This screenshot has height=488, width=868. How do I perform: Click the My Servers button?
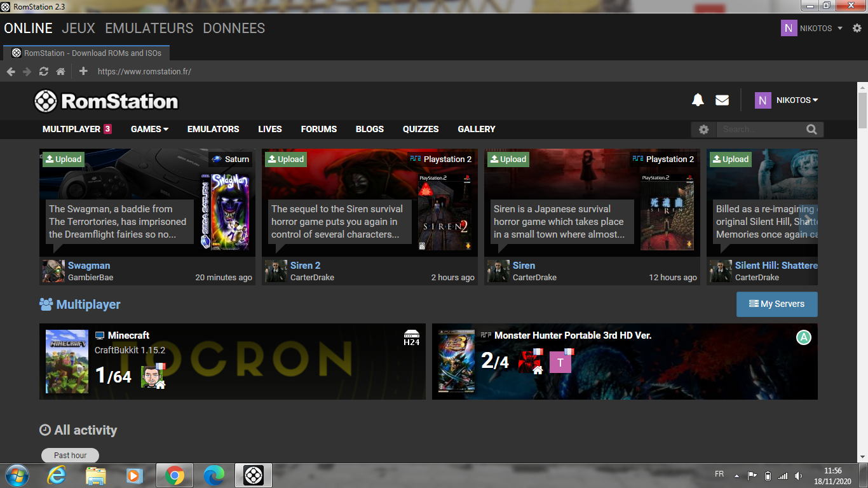[x=776, y=304]
